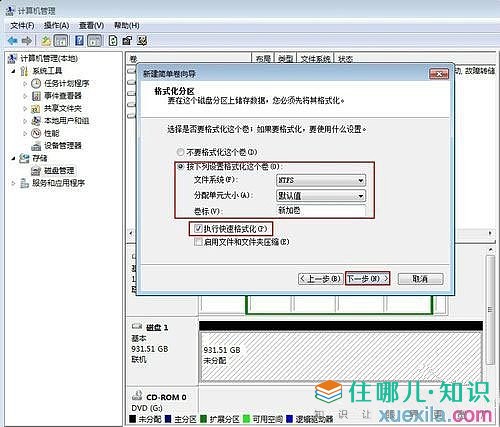Open the 操作(A) menu
This screenshot has width=500, height=427.
57,25
